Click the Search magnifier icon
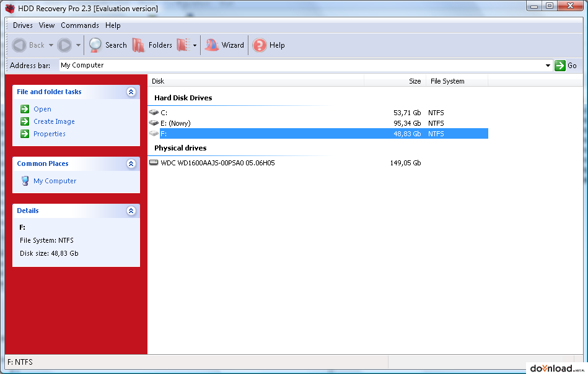The image size is (588, 374). pos(95,45)
